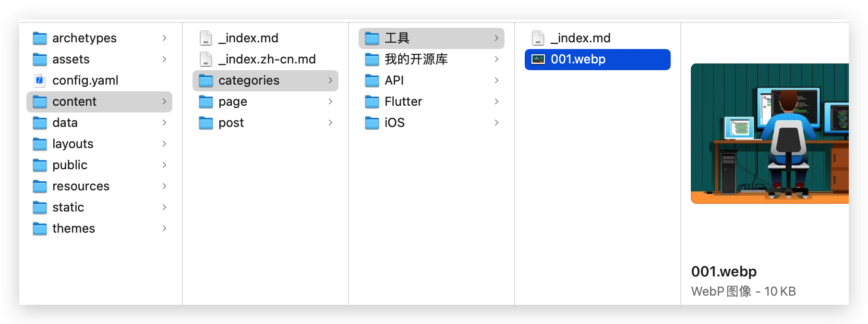The width and height of the screenshot is (868, 324).
Task: Expand the 我的开源库 folder chevron
Action: pyautogui.click(x=496, y=59)
